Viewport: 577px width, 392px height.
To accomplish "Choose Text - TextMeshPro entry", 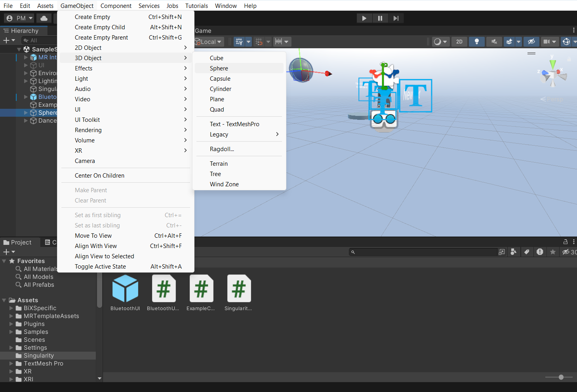I will (239, 124).
